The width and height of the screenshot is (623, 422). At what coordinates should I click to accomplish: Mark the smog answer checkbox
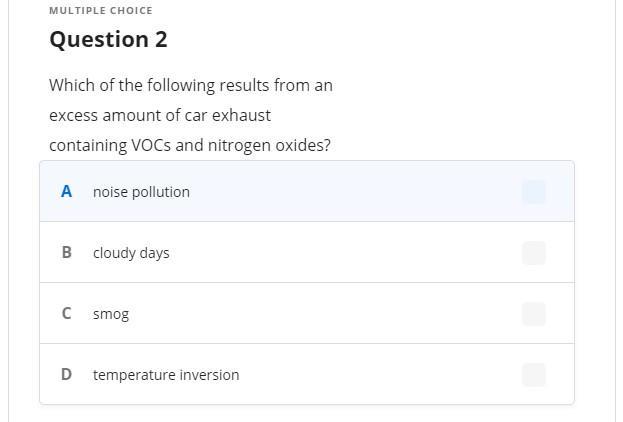(534, 314)
